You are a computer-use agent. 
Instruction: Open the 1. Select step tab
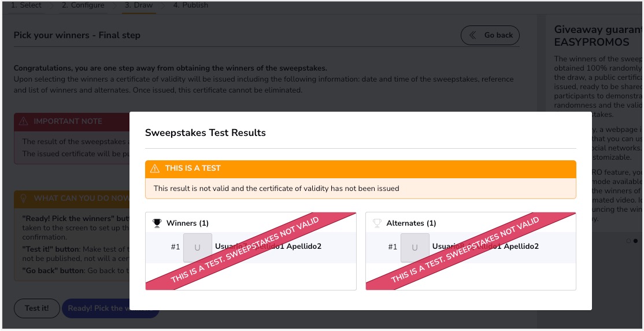point(26,6)
